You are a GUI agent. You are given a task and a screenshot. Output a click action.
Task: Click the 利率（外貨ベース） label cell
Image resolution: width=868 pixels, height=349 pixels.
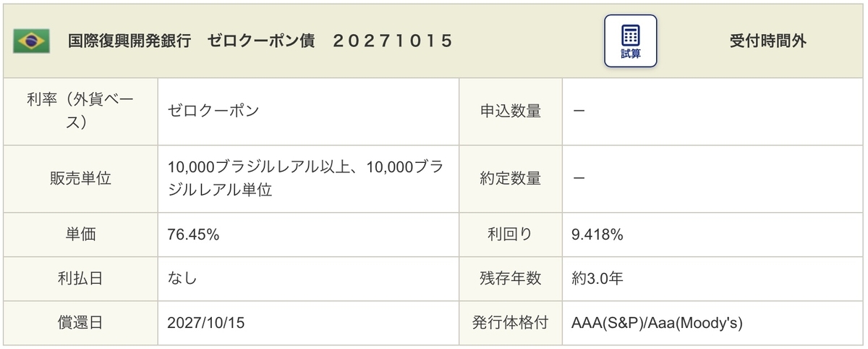pyautogui.click(x=80, y=112)
